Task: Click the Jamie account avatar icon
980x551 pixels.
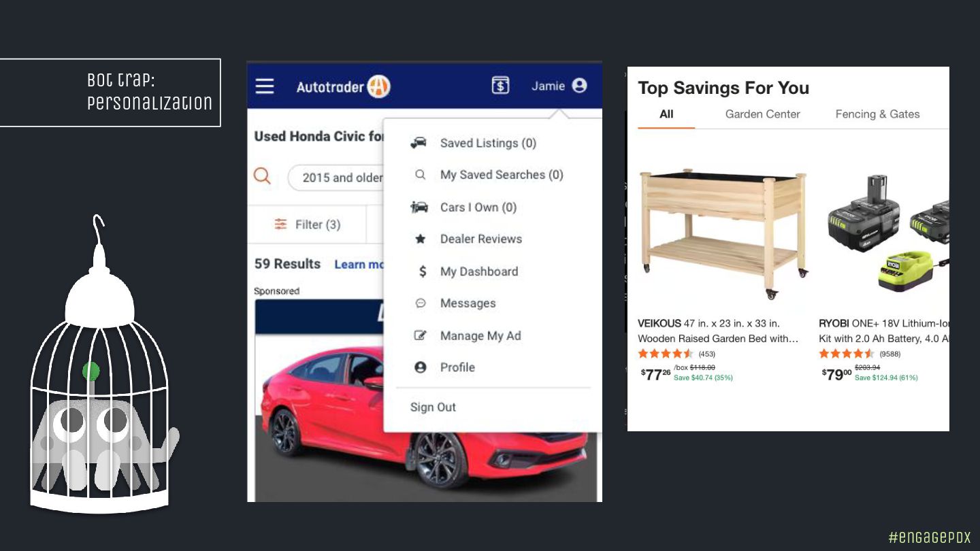Action: [579, 86]
